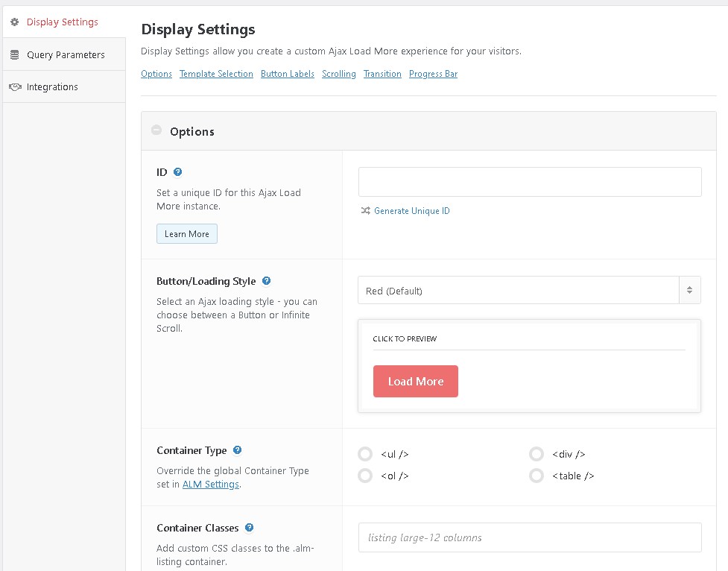
Task: Focus the ID text input field
Action: click(x=530, y=182)
